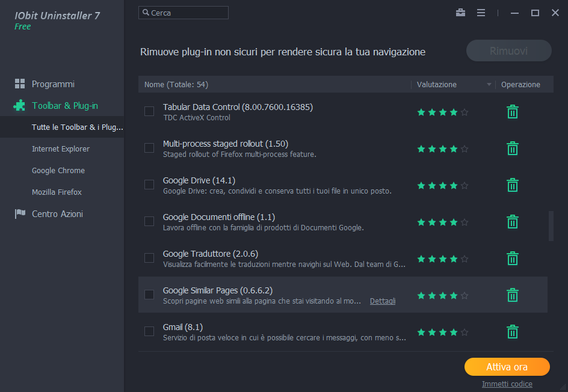
Task: Select the Gmail checkbox
Action: click(x=149, y=331)
